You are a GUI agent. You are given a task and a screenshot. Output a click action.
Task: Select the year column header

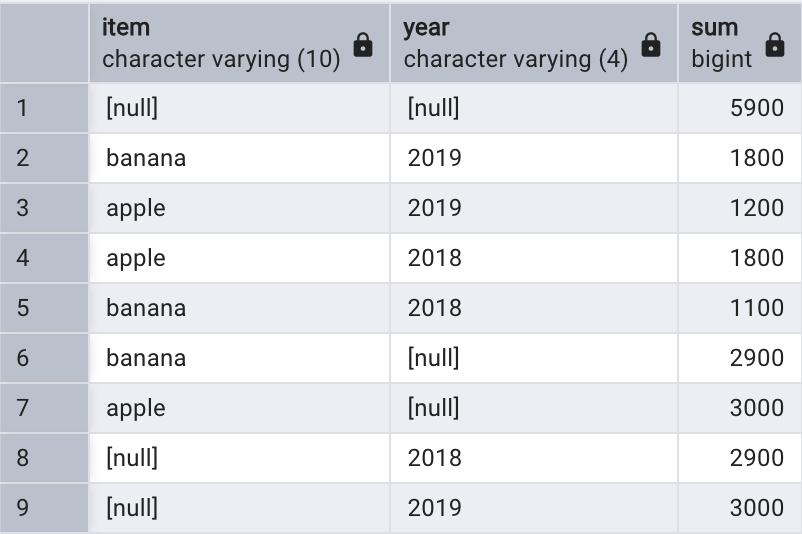534,43
